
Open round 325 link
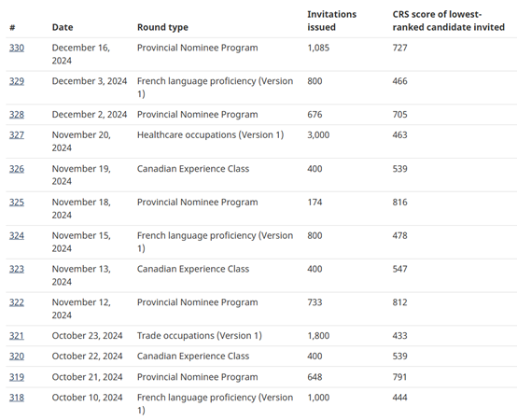click(x=17, y=203)
